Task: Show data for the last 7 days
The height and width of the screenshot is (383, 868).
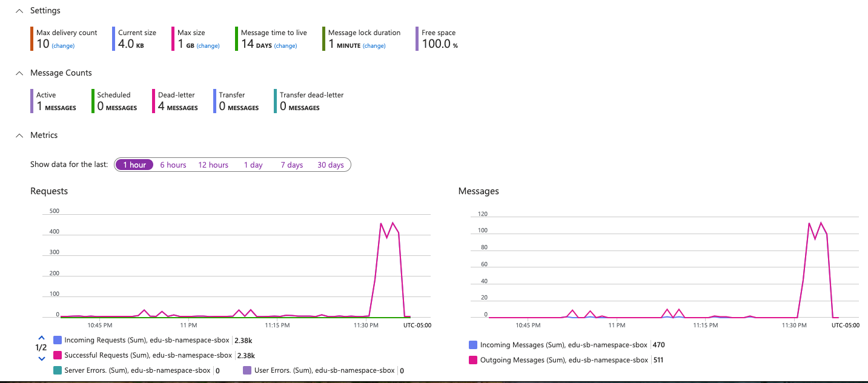Action: click(x=291, y=165)
